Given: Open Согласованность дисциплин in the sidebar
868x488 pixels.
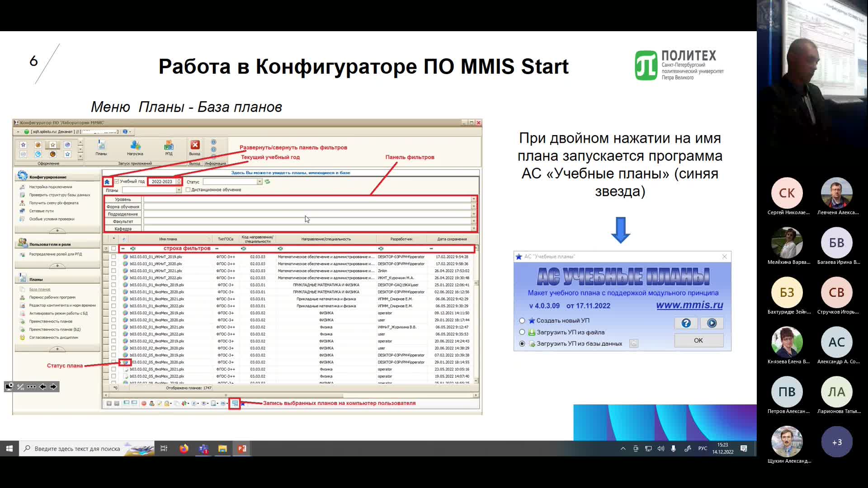Looking at the screenshot, I should click(53, 338).
